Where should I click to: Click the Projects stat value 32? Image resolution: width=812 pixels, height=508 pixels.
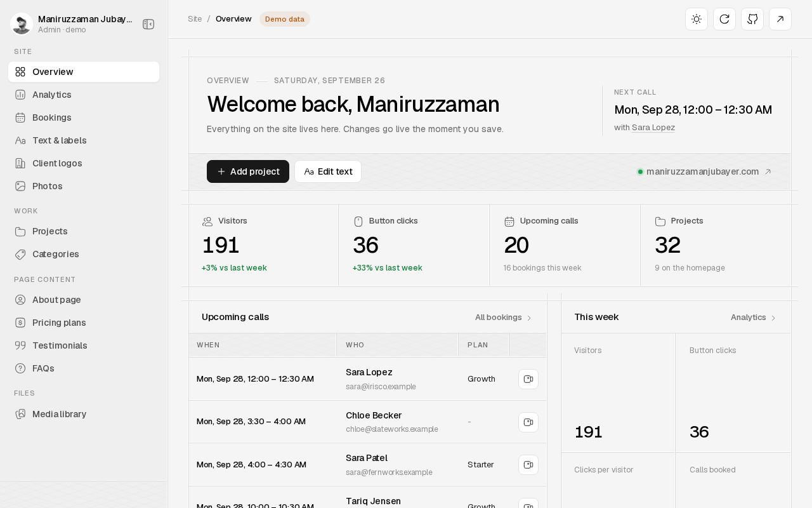(667, 245)
